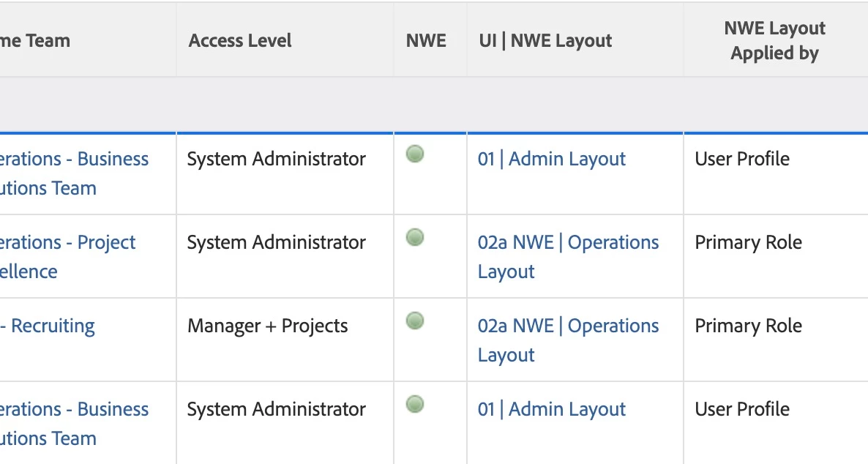Open the bottom '01 | Admin Layout' link
Screen dimensions: 868x464
[552, 409]
